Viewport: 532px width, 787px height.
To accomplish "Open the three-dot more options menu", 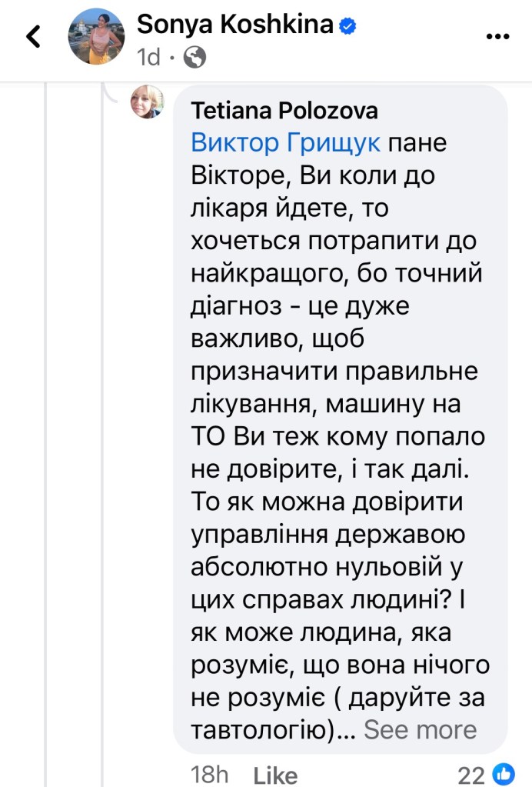I will pyautogui.click(x=499, y=36).
